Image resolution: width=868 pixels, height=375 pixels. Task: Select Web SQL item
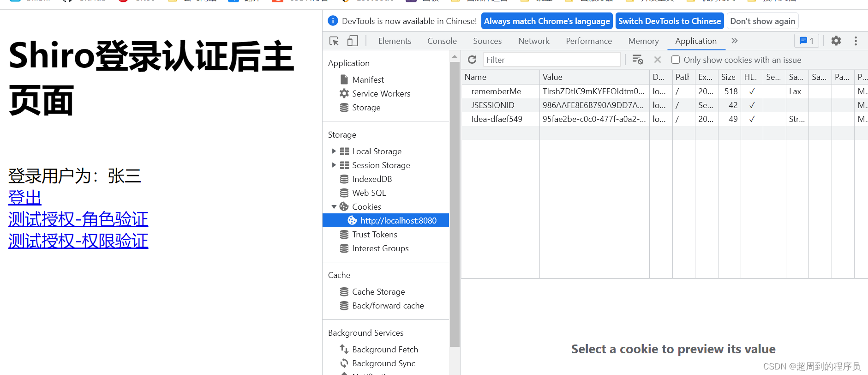click(369, 193)
